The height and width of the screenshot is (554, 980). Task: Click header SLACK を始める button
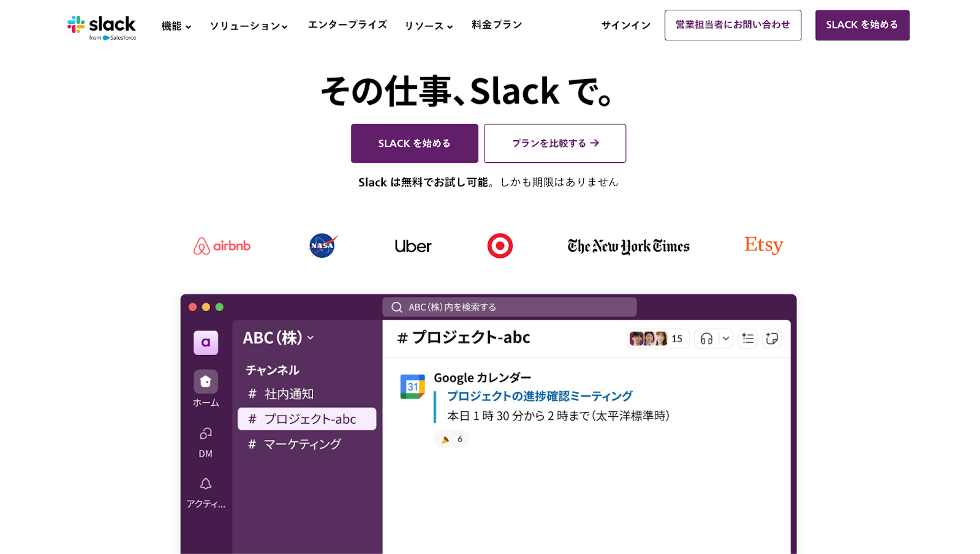[862, 25]
